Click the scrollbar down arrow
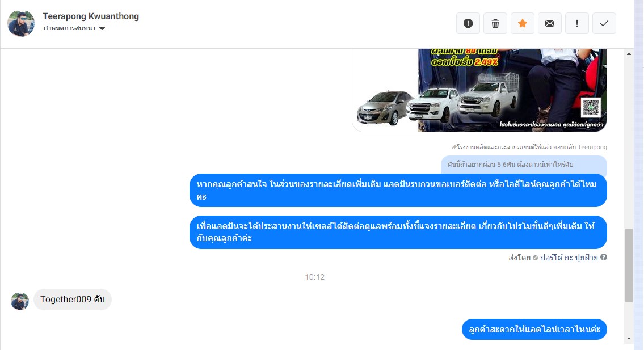The width and height of the screenshot is (644, 350). [629, 339]
